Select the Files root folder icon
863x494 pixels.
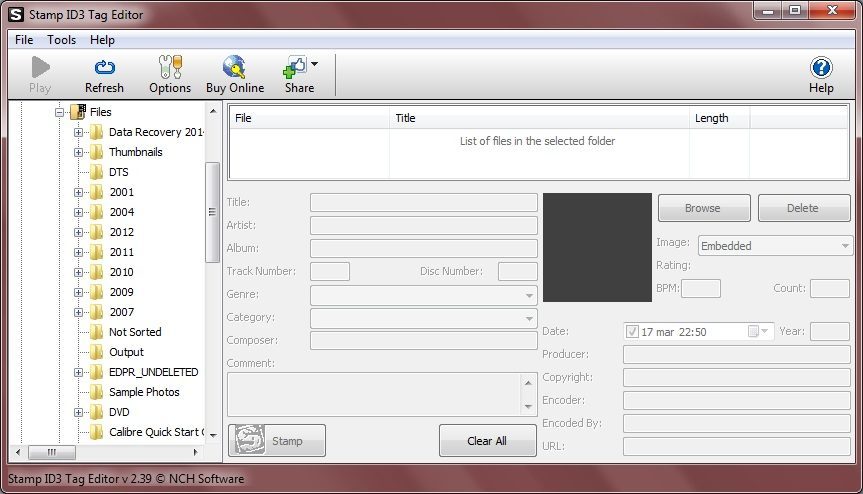79,112
